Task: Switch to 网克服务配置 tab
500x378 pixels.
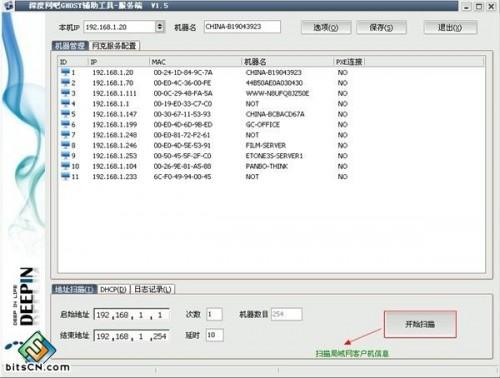Action: pos(114,46)
